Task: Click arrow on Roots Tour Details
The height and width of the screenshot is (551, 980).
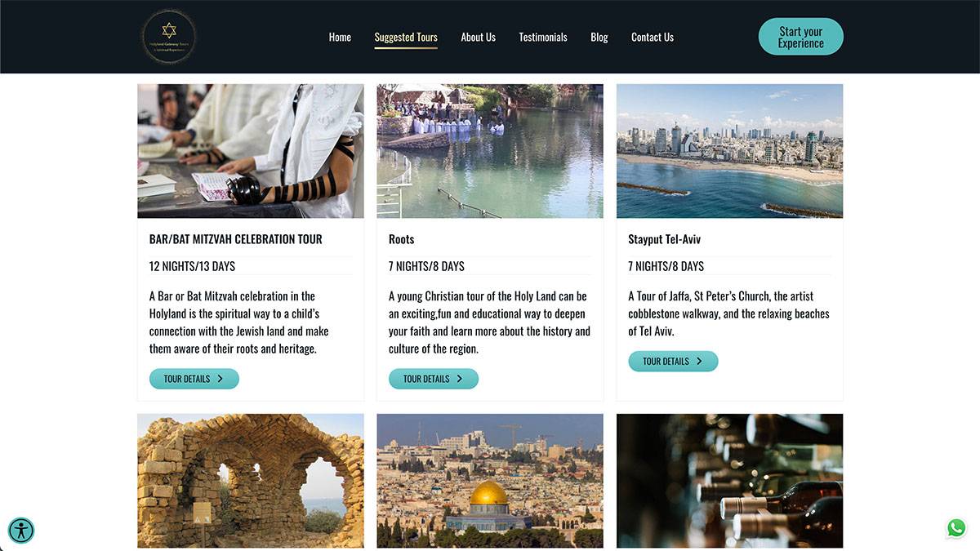Action: (x=459, y=379)
